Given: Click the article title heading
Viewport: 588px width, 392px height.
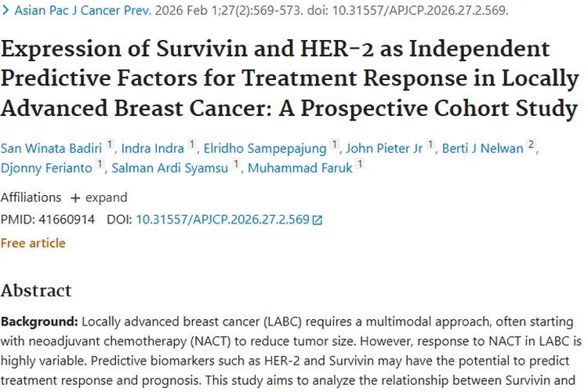Looking at the screenshot, I should coord(289,77).
